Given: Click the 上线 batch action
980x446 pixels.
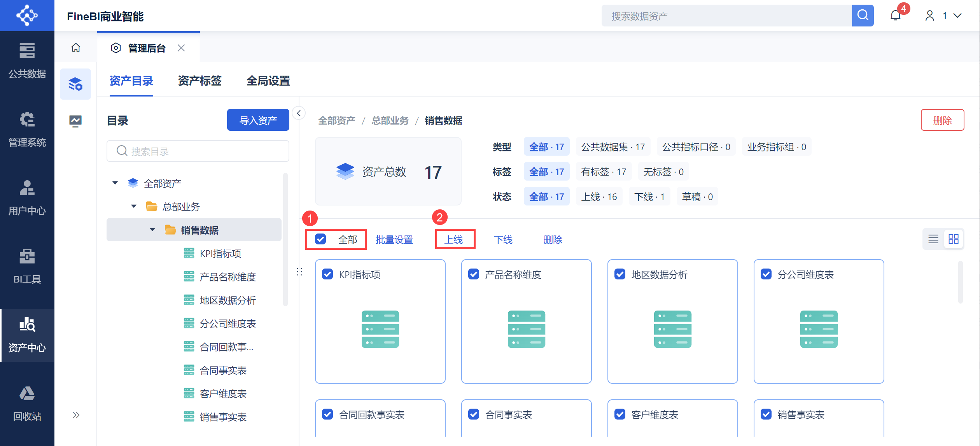Looking at the screenshot, I should pyautogui.click(x=454, y=239).
